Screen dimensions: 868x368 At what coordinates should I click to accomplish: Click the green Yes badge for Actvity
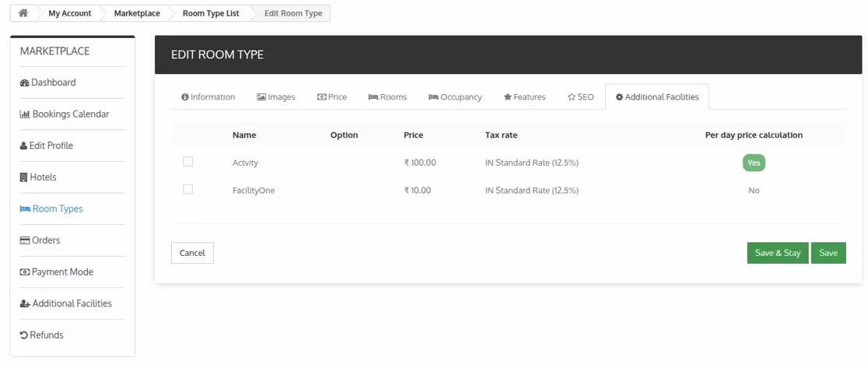(754, 163)
